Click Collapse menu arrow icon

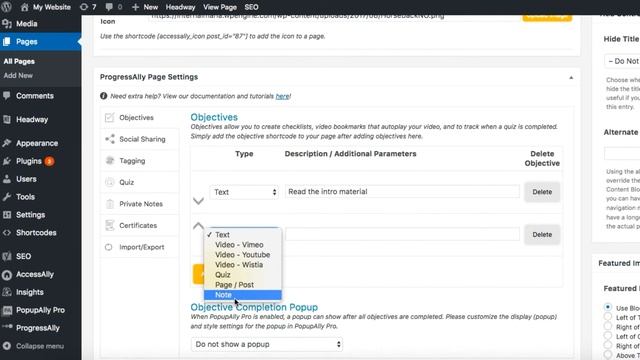[7, 346]
